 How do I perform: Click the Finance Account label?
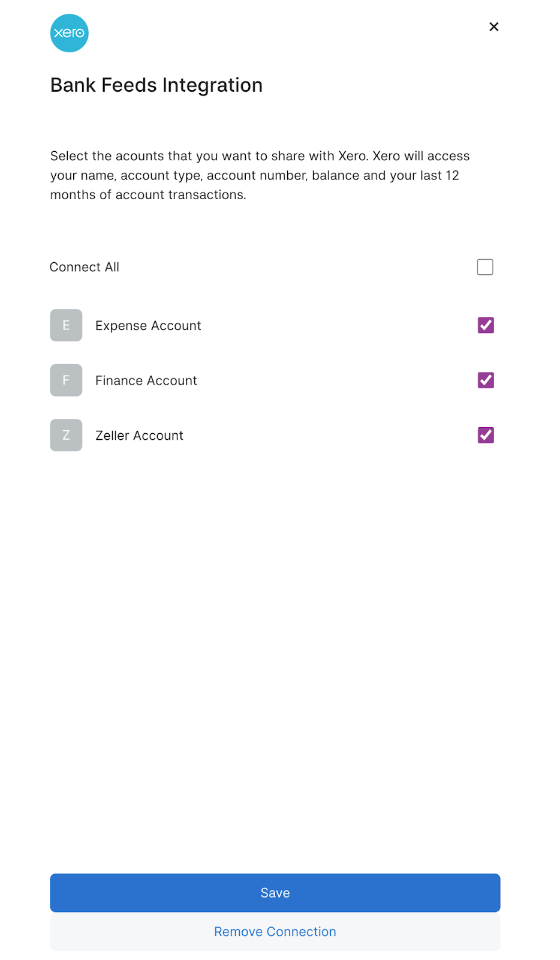(x=146, y=381)
